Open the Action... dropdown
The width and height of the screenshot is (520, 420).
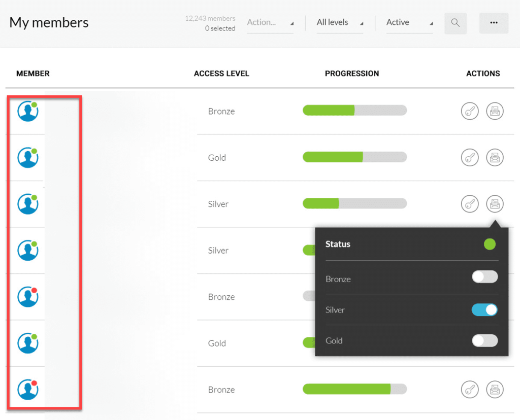(270, 22)
